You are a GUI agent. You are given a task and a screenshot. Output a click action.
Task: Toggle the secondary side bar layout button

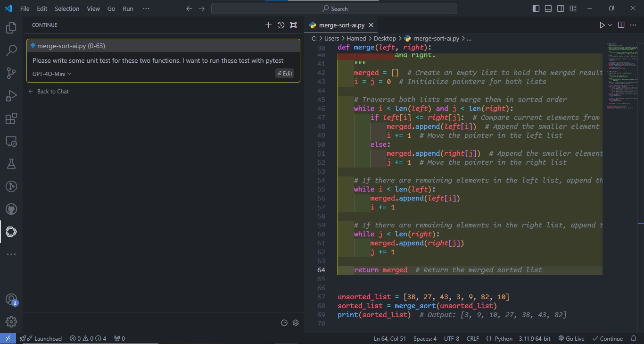561,8
